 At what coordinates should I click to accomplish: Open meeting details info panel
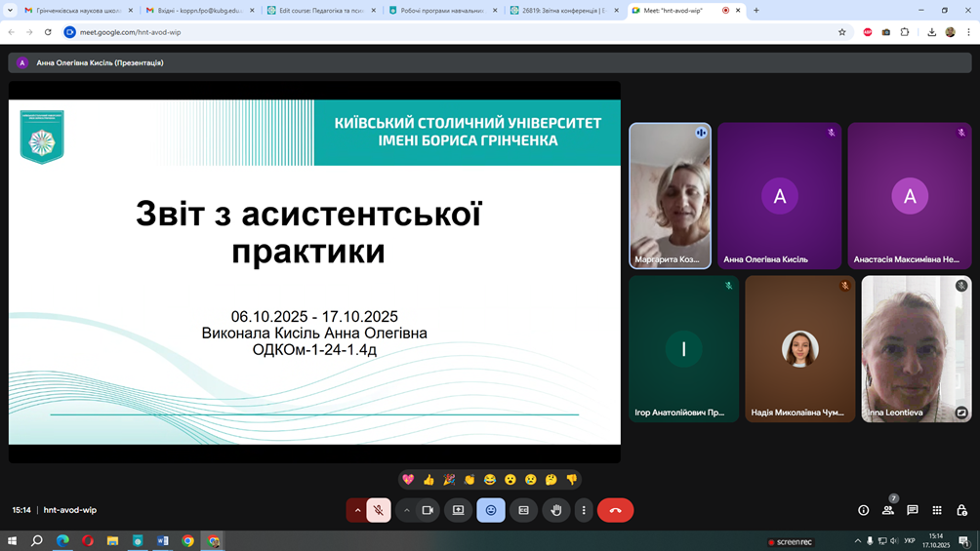pyautogui.click(x=863, y=510)
